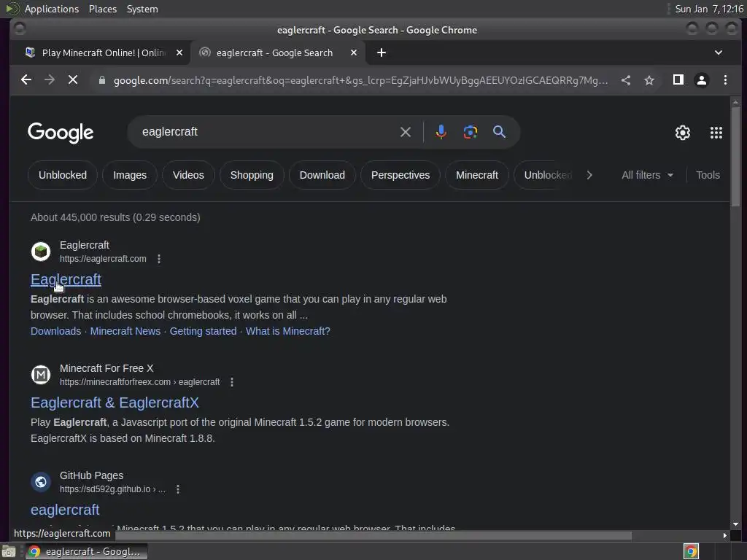Click the Chrome icon in the system tray
Screen dimensions: 747x560
point(691,551)
